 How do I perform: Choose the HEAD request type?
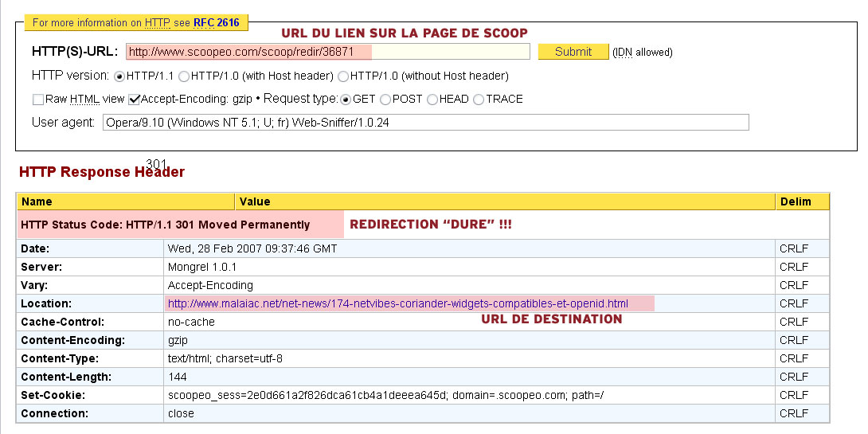433,100
